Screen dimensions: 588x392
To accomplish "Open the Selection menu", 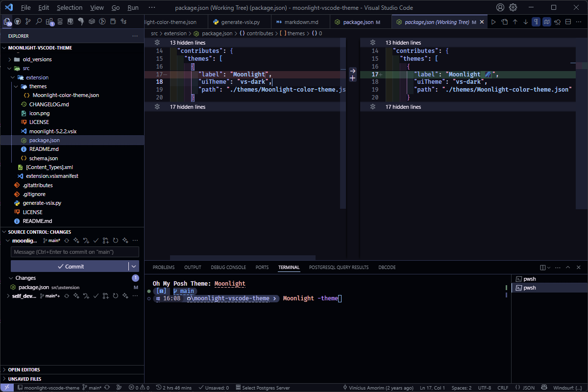I will tap(70, 7).
